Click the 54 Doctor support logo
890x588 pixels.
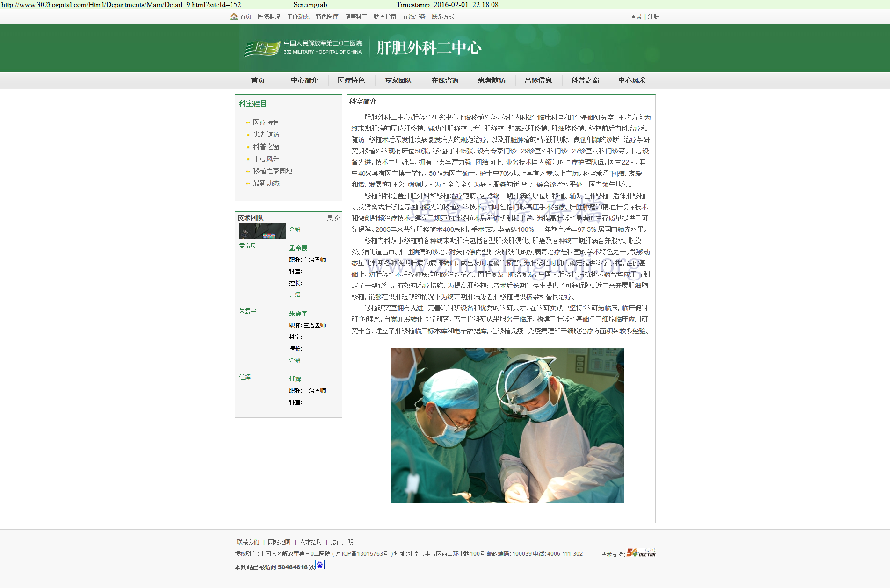tap(641, 553)
